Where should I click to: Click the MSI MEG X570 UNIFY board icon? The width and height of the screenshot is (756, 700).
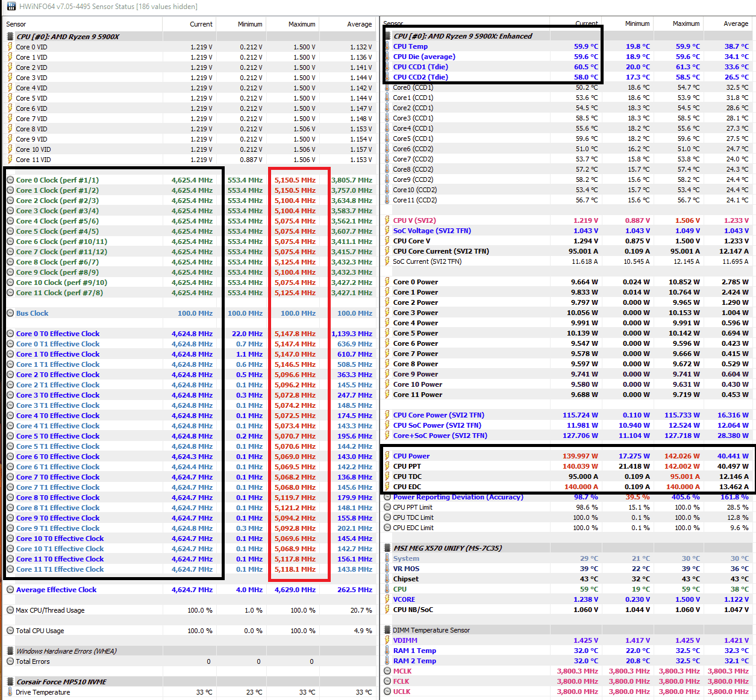coord(387,548)
